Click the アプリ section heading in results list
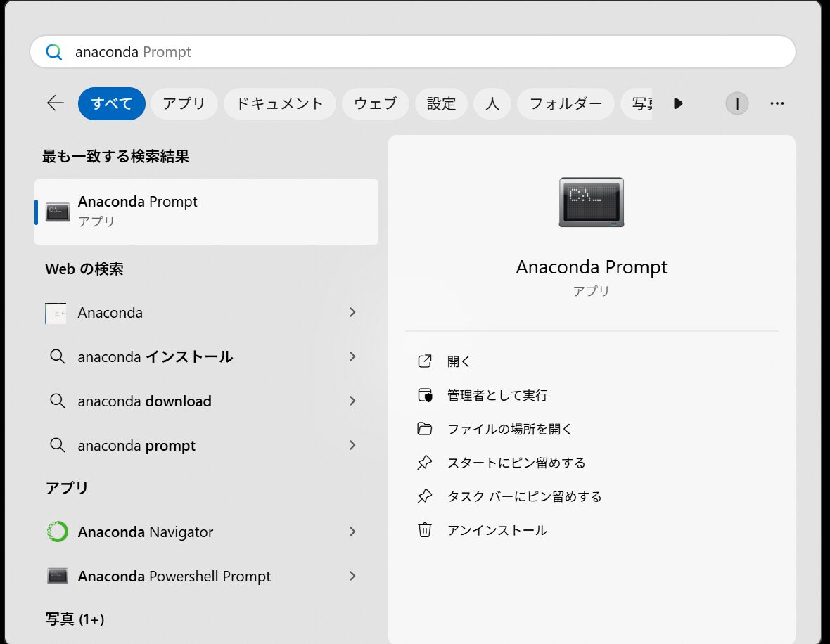The height and width of the screenshot is (644, 830). (67, 488)
